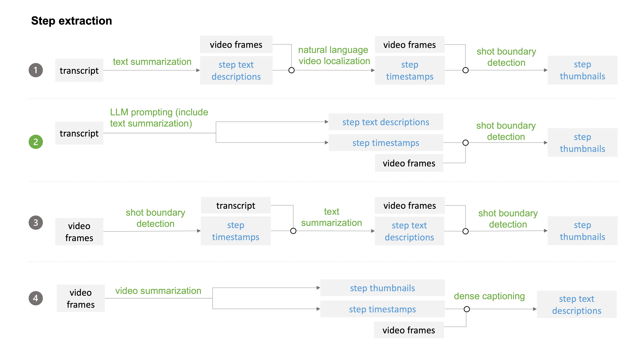
Task: Click the gray number 1 circle
Action: tap(36, 70)
